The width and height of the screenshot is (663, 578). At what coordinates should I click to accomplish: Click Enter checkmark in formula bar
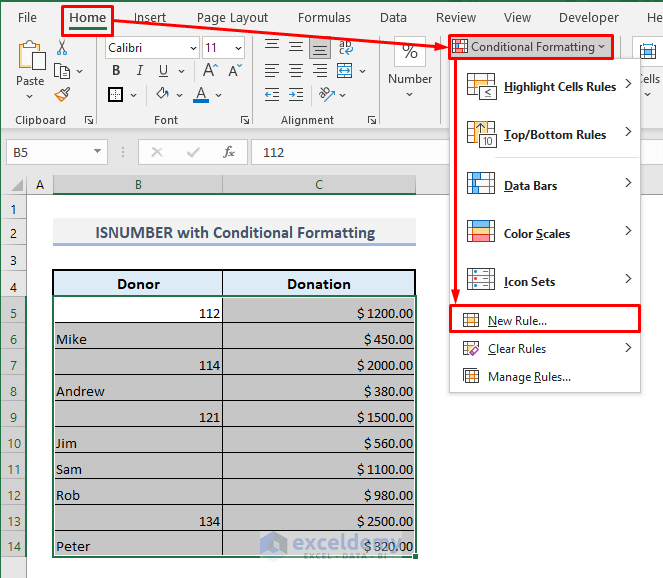[193, 152]
